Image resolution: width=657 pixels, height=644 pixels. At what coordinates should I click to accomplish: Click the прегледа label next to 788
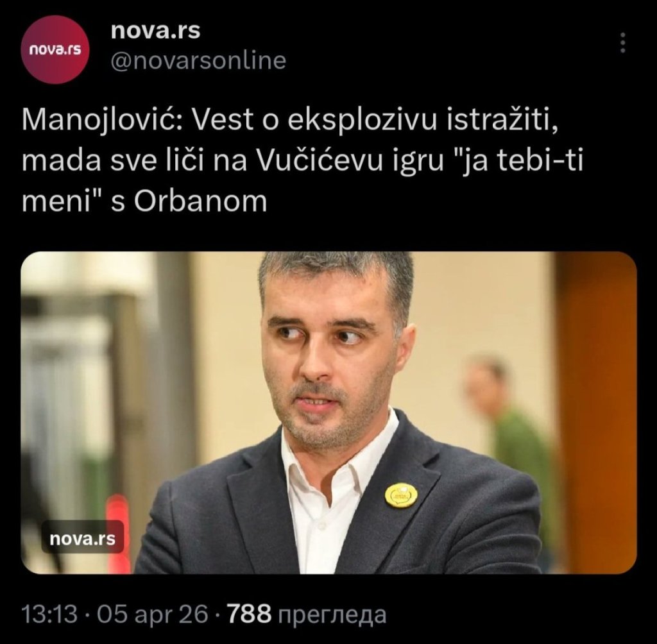pyautogui.click(x=332, y=616)
